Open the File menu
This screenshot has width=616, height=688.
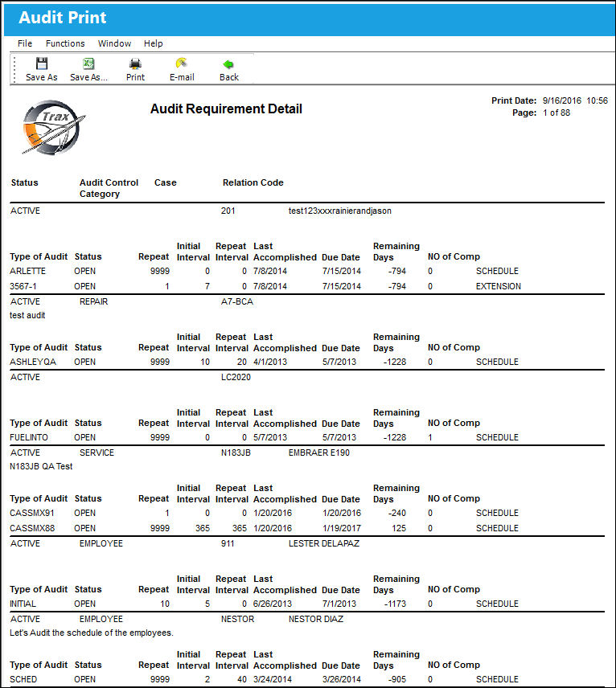pyautogui.click(x=25, y=43)
